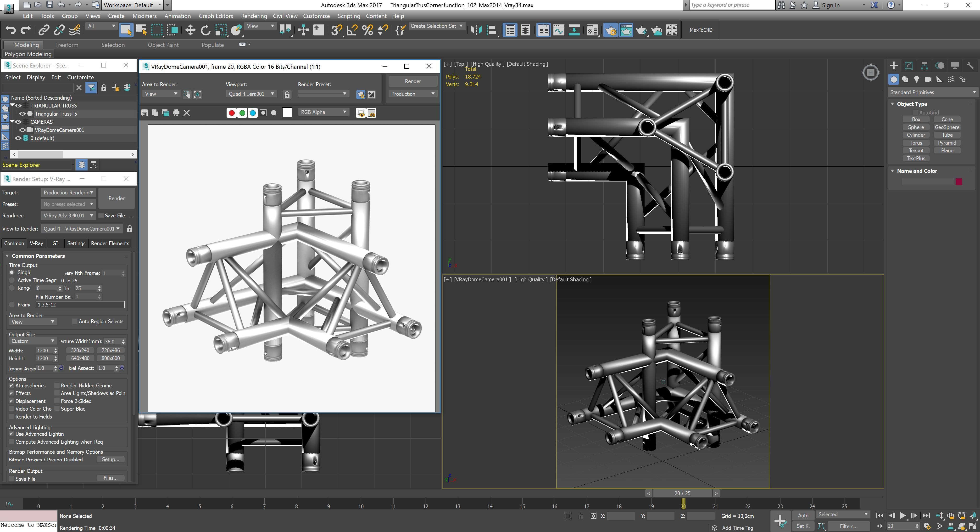The width and height of the screenshot is (980, 532).
Task: Lock the View to Render dropdown
Action: (130, 229)
